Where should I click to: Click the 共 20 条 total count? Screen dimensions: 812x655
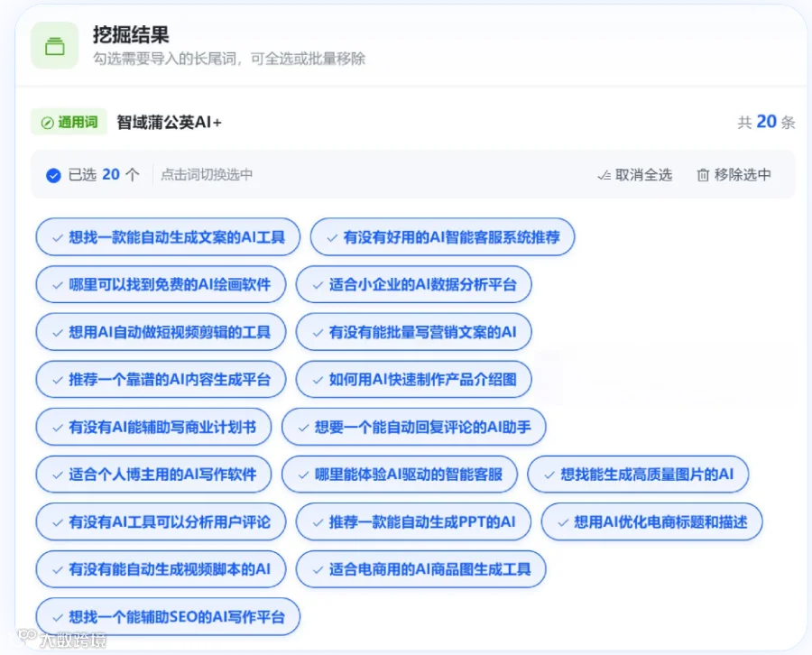tap(766, 122)
